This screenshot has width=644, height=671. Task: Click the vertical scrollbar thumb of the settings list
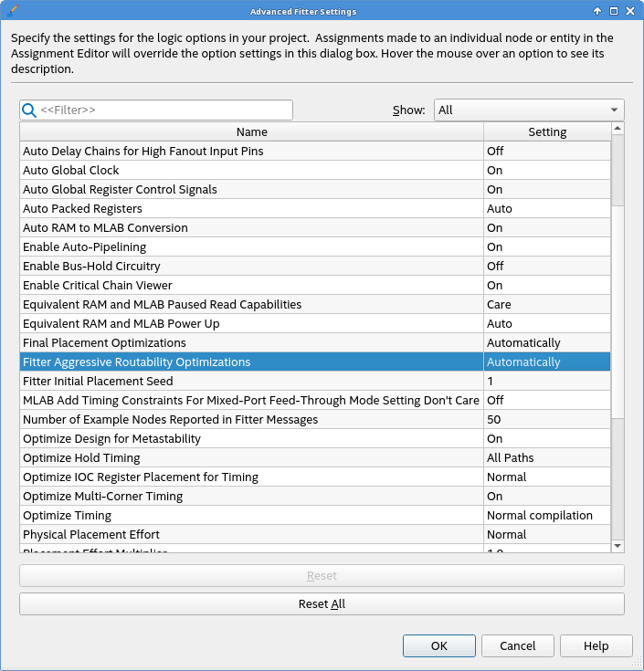(618, 173)
